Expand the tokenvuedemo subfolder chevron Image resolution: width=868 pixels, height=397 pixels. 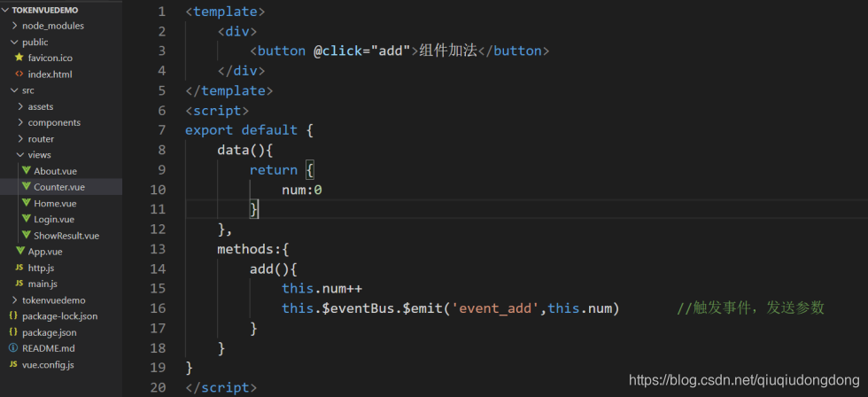(x=14, y=300)
